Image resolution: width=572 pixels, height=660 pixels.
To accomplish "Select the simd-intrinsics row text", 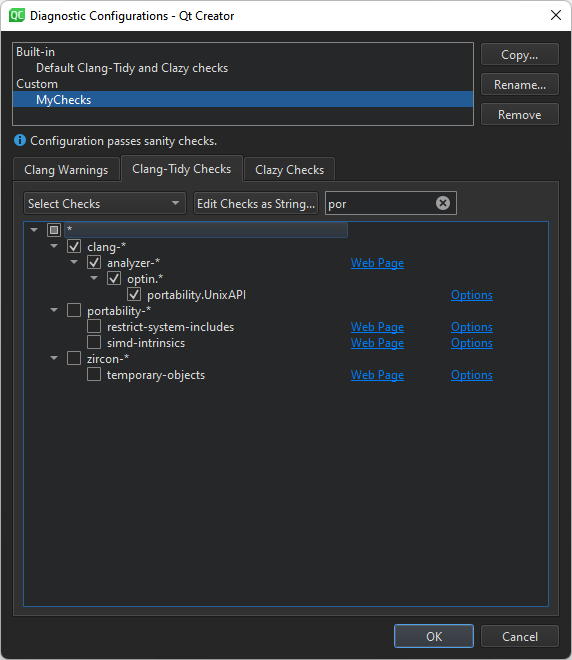I will pos(146,343).
